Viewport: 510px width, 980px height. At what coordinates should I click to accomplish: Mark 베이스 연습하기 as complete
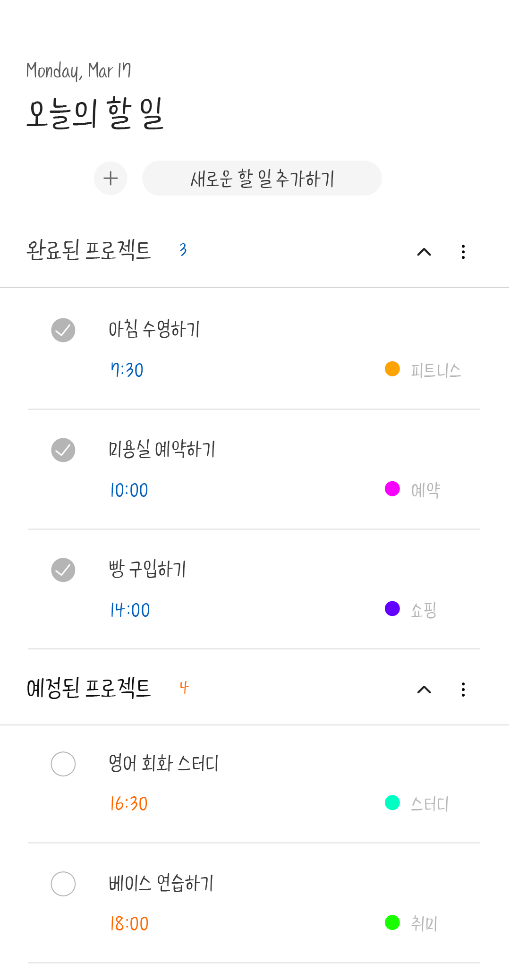point(63,884)
